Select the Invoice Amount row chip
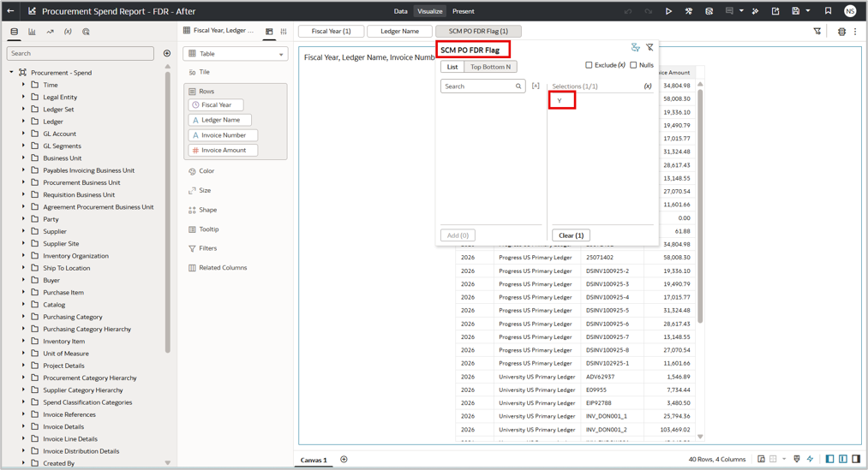 pos(223,151)
